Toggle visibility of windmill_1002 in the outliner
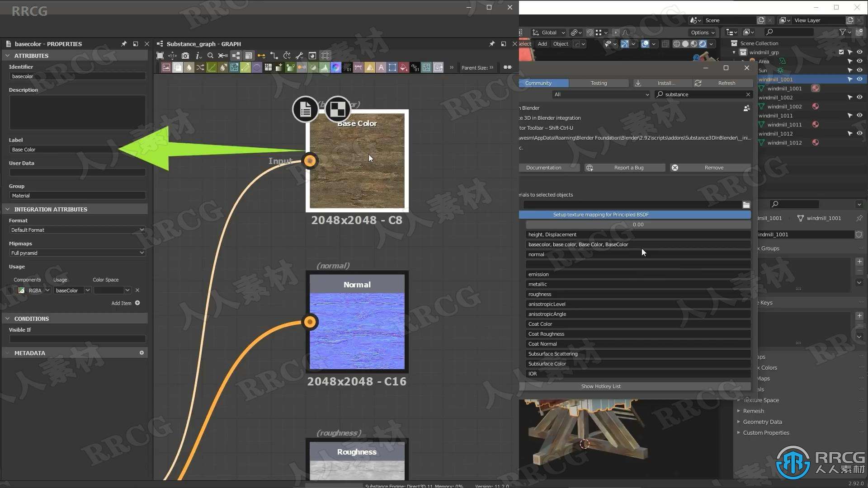This screenshot has height=488, width=868. pos(859,97)
